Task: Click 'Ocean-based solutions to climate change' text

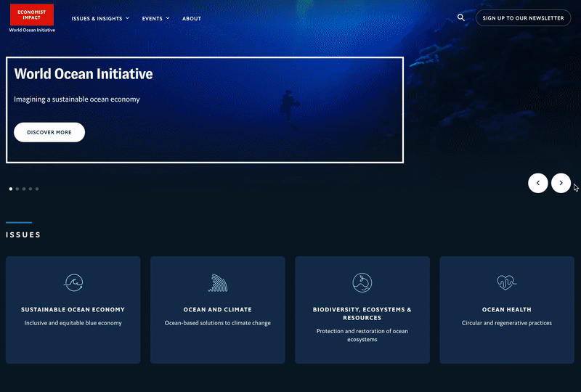Action: [x=217, y=323]
